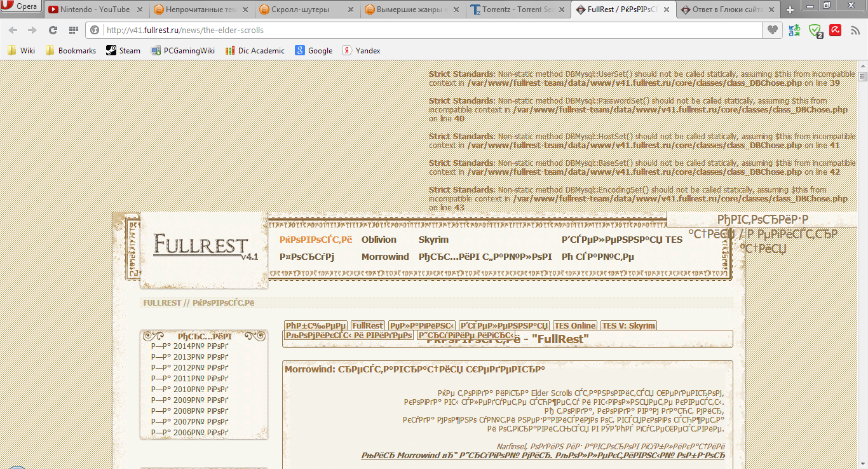Open the Wiki bookmarks folder
This screenshot has width=868, height=469.
click(21, 50)
